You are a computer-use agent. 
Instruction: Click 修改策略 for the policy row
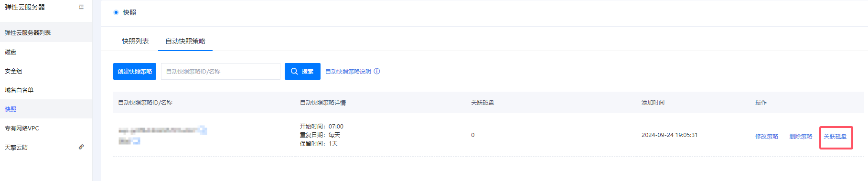click(767, 137)
